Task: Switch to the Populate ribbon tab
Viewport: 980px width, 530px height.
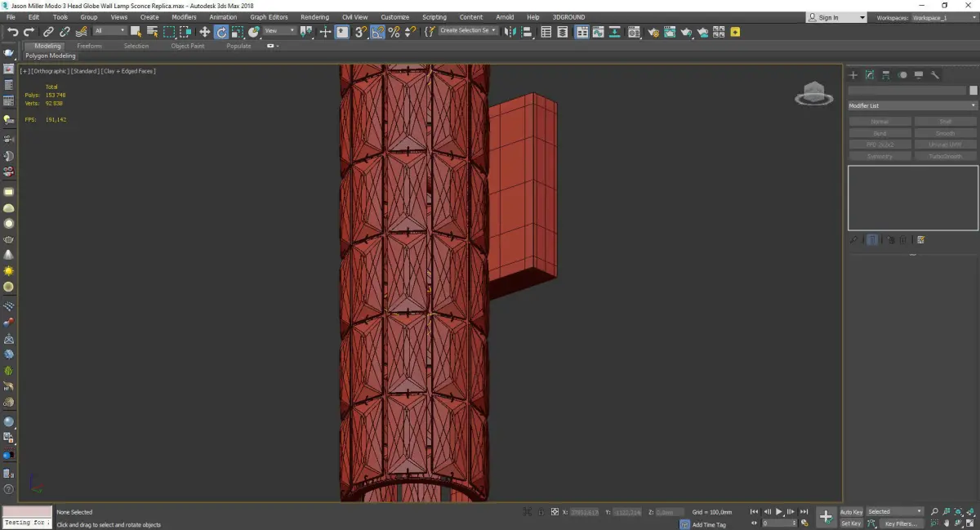Action: [x=238, y=47]
